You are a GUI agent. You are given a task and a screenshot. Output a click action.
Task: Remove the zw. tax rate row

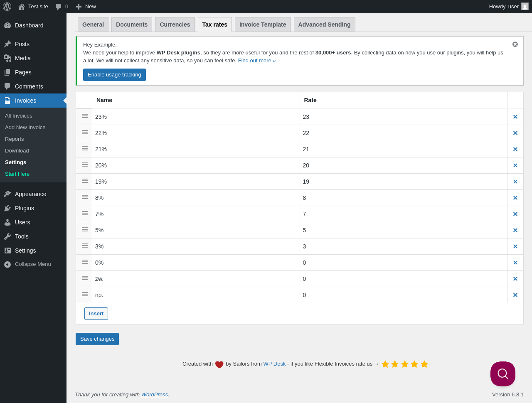515,279
